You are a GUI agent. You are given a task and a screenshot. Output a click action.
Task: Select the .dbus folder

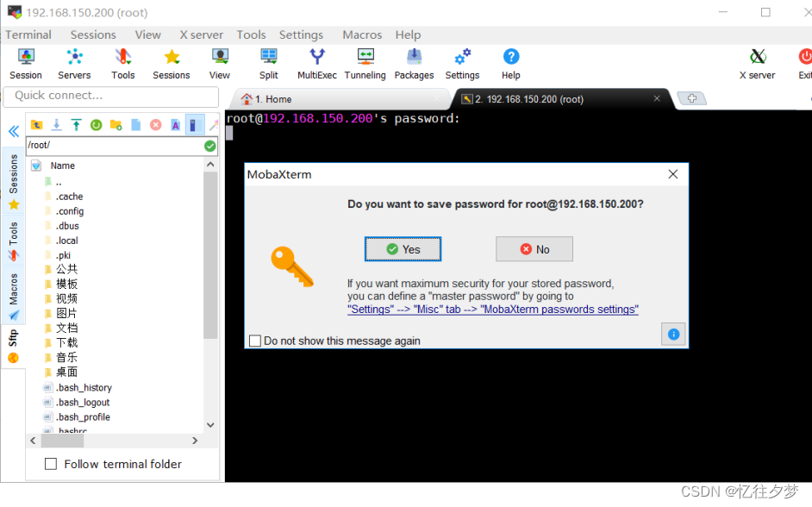(67, 226)
